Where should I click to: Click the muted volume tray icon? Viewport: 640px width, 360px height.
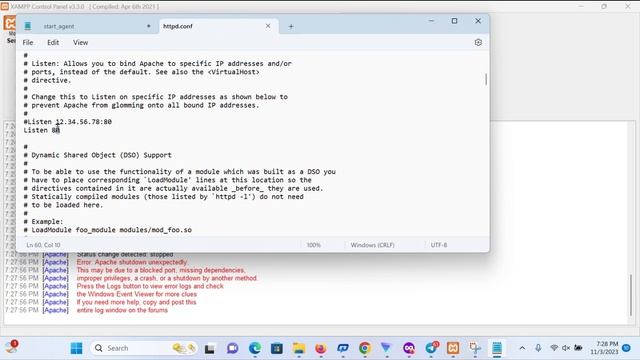point(566,348)
